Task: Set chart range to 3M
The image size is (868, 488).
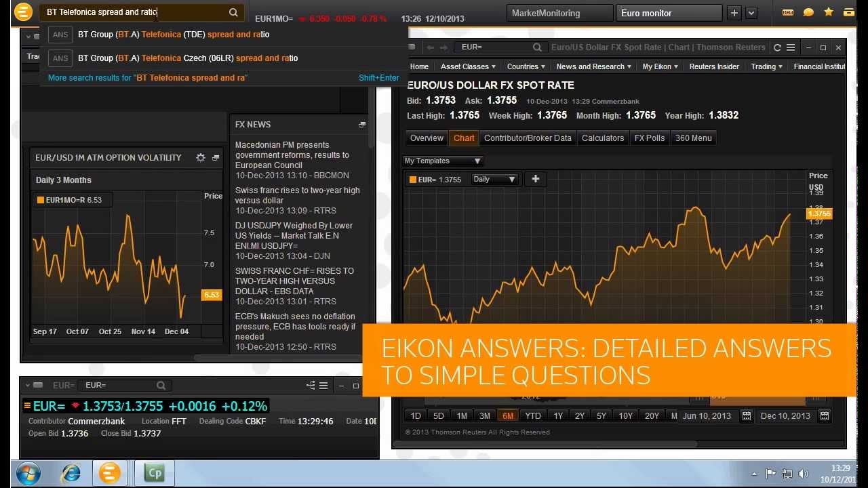Action: 485,416
